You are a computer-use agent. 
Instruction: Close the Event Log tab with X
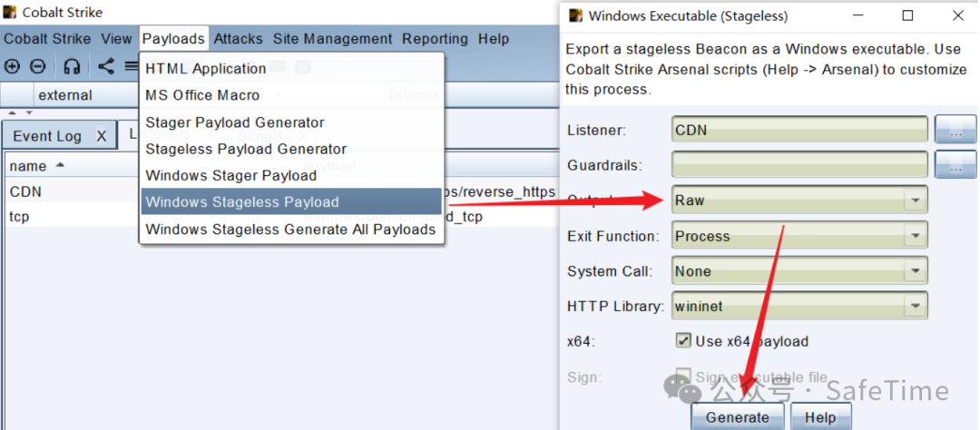point(102,136)
